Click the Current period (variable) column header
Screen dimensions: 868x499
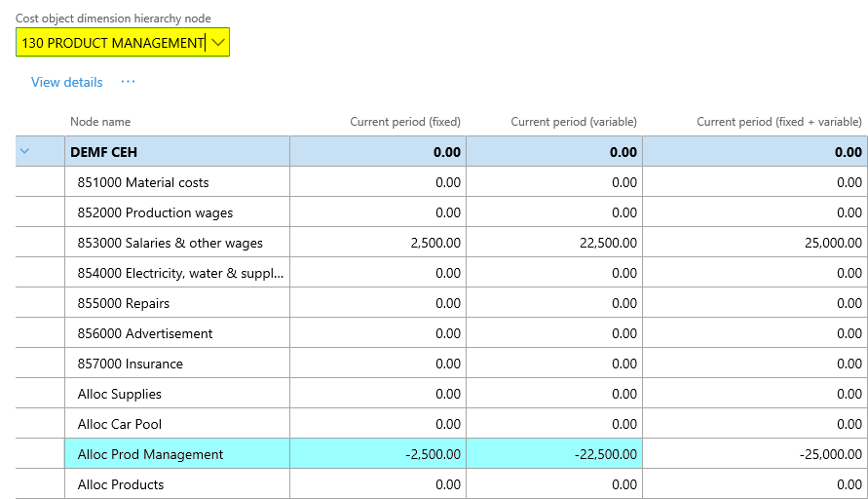tap(574, 122)
